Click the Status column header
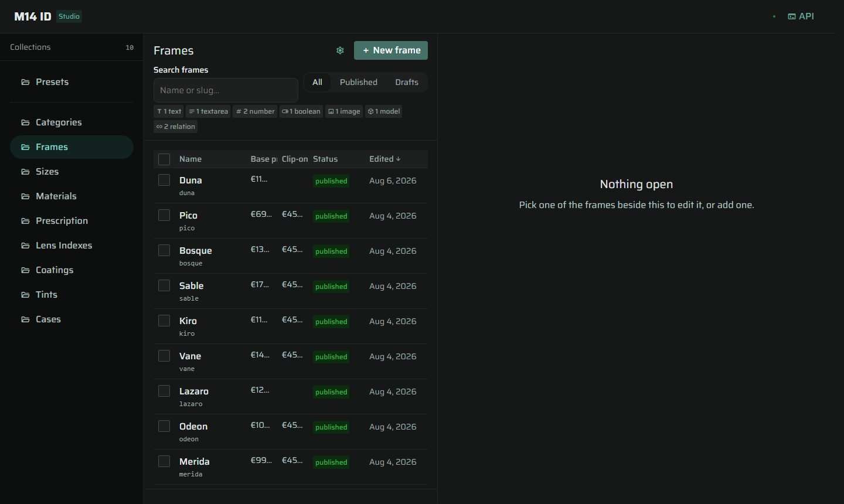The image size is (844, 504). [325, 159]
